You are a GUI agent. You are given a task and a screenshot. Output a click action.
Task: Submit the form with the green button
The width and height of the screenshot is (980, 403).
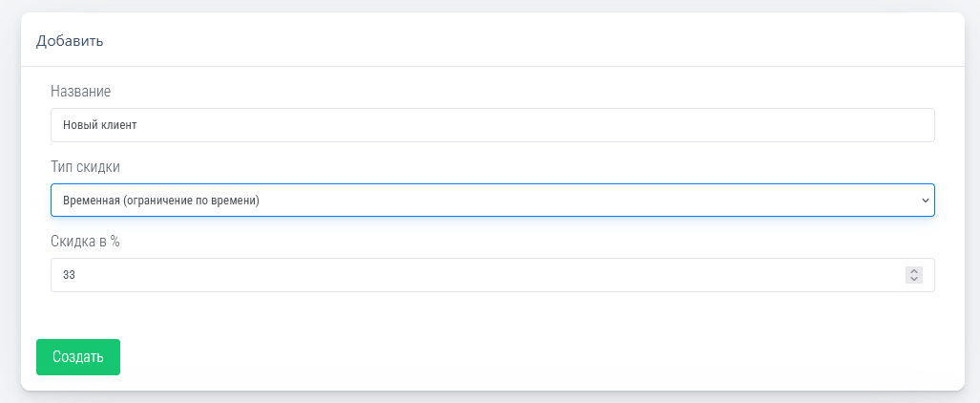tap(78, 357)
